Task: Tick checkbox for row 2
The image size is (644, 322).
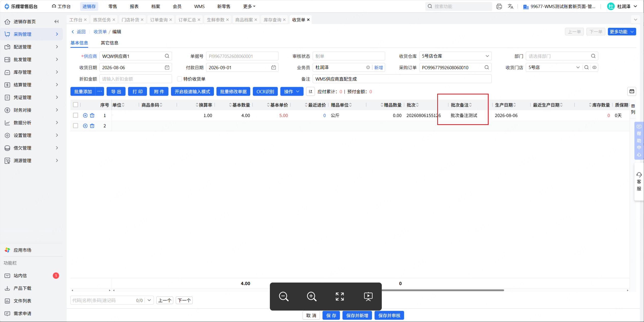Action: coord(76,126)
